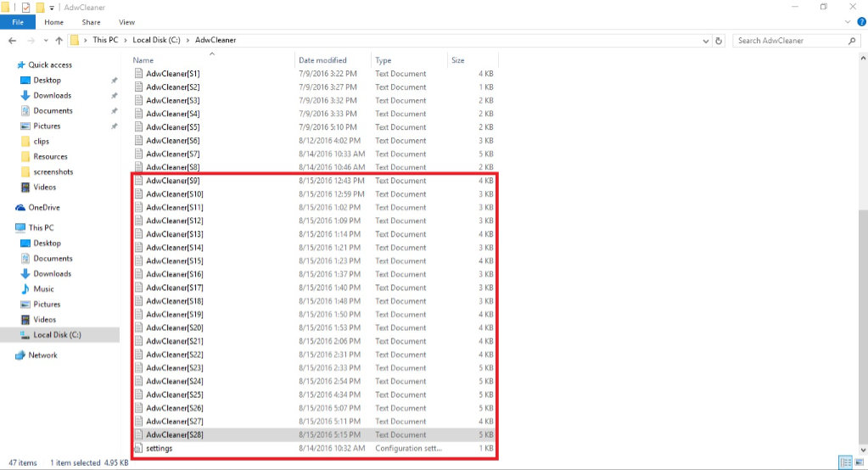Click the Videos icon under This PC
This screenshot has width=868, height=470.
pos(25,320)
